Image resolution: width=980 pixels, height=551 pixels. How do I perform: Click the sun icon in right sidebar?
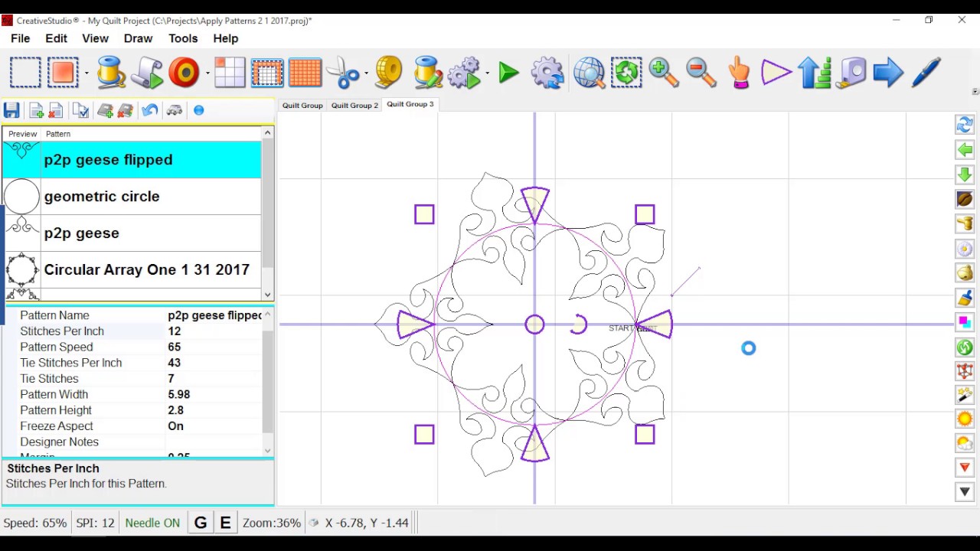965,419
